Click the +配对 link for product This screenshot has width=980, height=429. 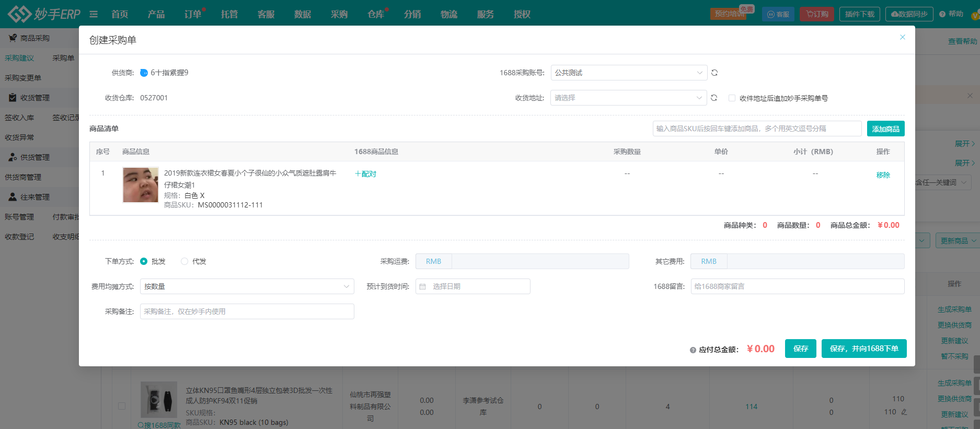pyautogui.click(x=365, y=174)
